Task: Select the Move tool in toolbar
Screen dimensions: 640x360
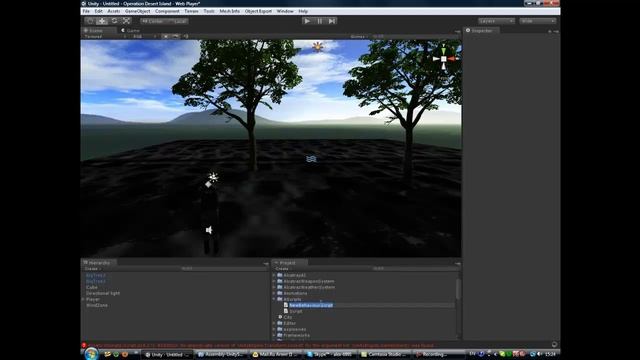Action: [102, 21]
